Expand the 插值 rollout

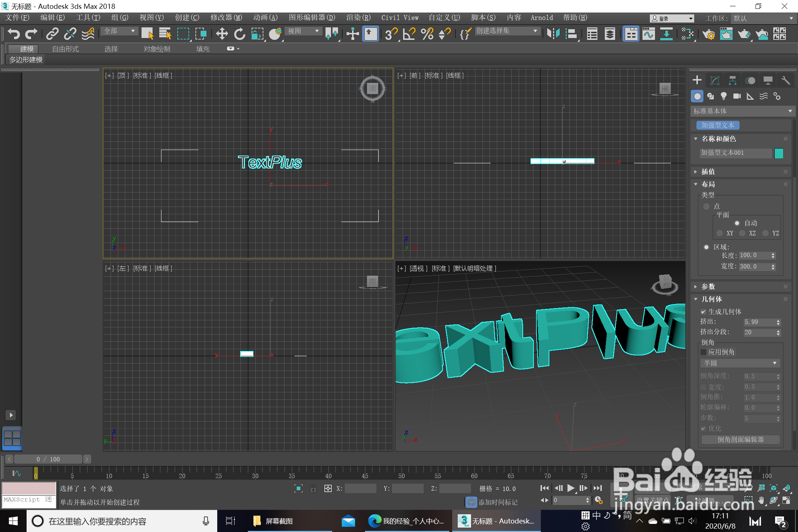708,172
